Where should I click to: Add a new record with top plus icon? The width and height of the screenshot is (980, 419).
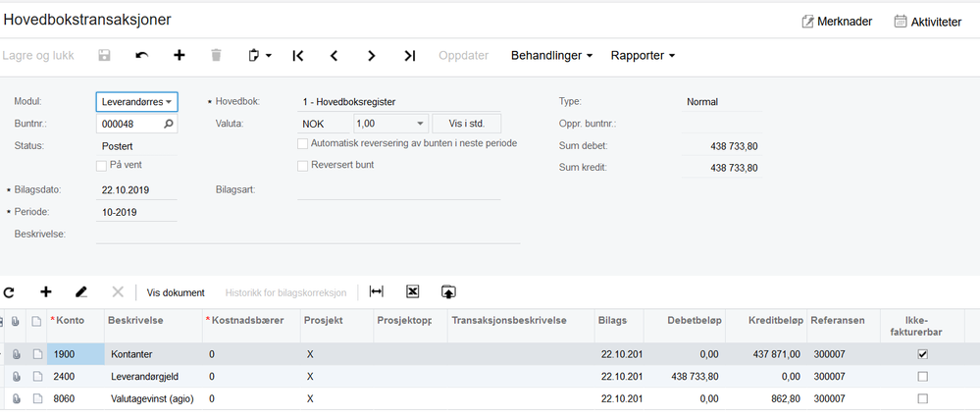point(179,56)
